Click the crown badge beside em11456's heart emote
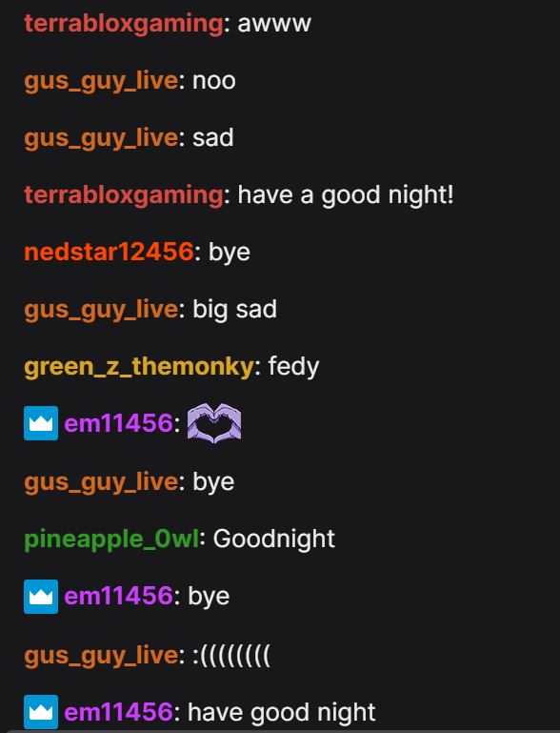This screenshot has width=560, height=733. coord(41,423)
